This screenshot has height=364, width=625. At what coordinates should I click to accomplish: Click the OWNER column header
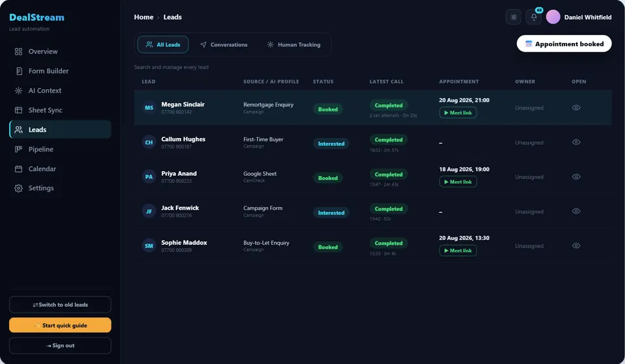click(525, 81)
